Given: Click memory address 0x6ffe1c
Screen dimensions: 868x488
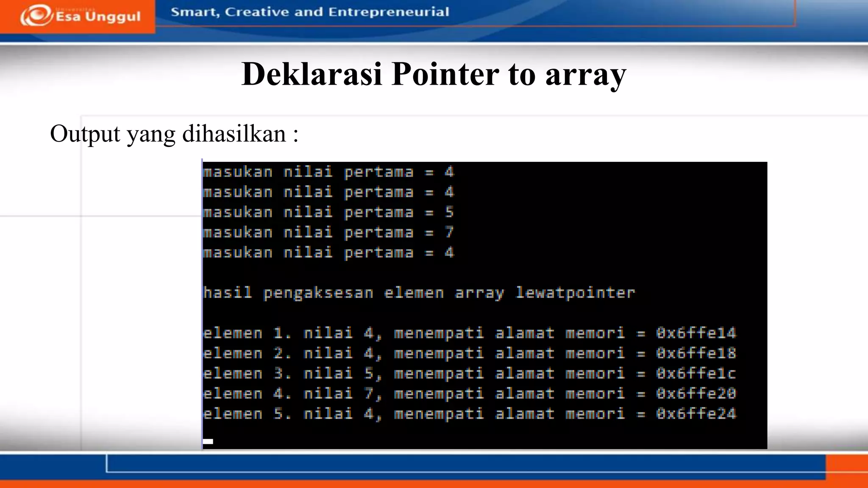Looking at the screenshot, I should (696, 374).
